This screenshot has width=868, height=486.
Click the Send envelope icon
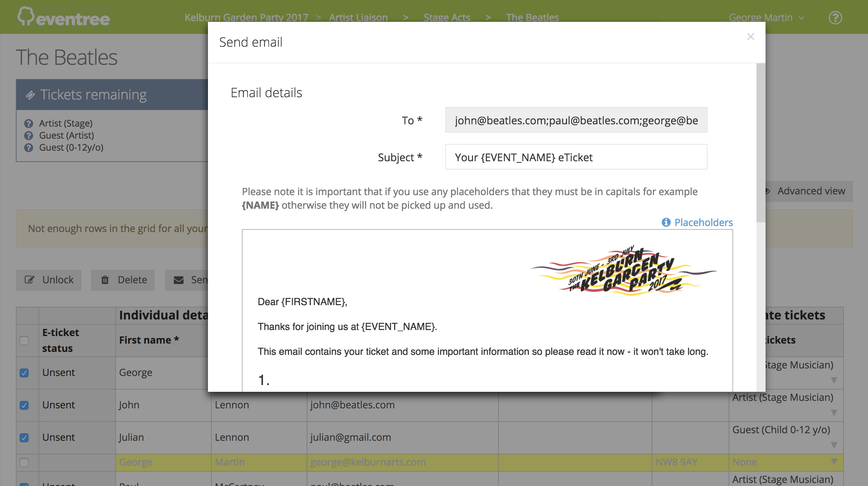(179, 280)
